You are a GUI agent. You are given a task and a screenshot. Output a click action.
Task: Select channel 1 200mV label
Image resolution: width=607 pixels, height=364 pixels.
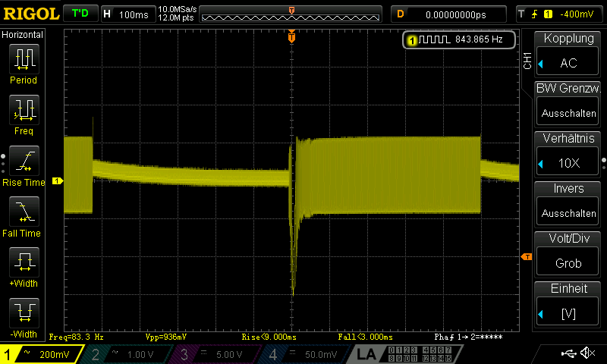point(54,354)
